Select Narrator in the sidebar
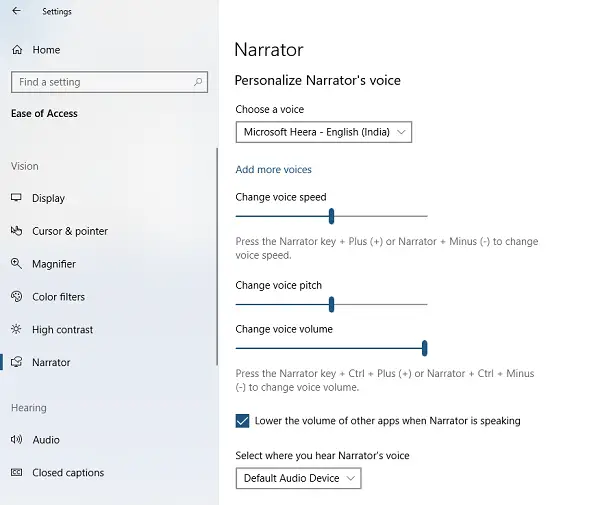Screen dimensions: 600x505 [50, 363]
